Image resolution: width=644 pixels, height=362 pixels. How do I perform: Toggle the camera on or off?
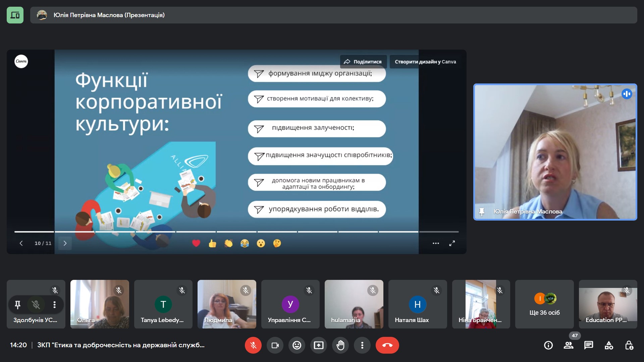pos(275,345)
